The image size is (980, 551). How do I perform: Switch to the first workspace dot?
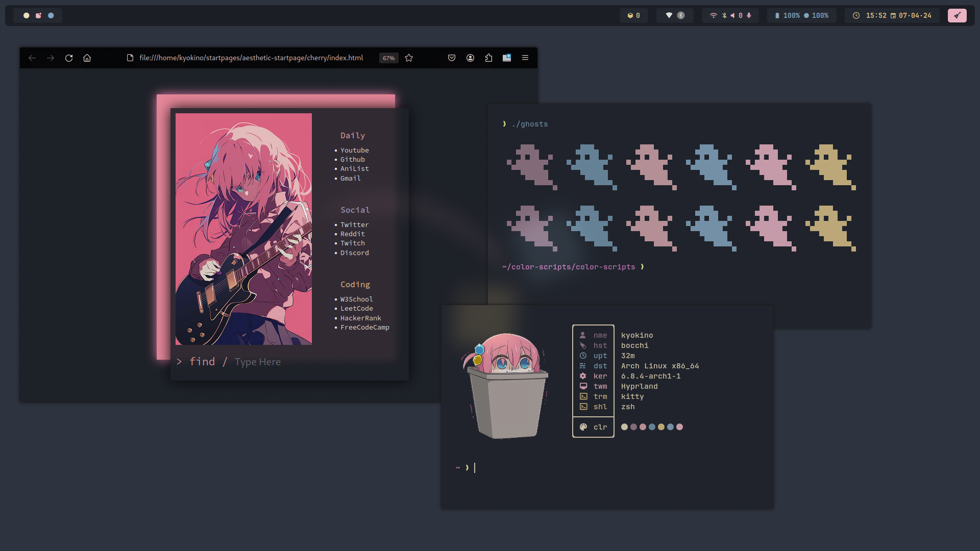pyautogui.click(x=27, y=15)
